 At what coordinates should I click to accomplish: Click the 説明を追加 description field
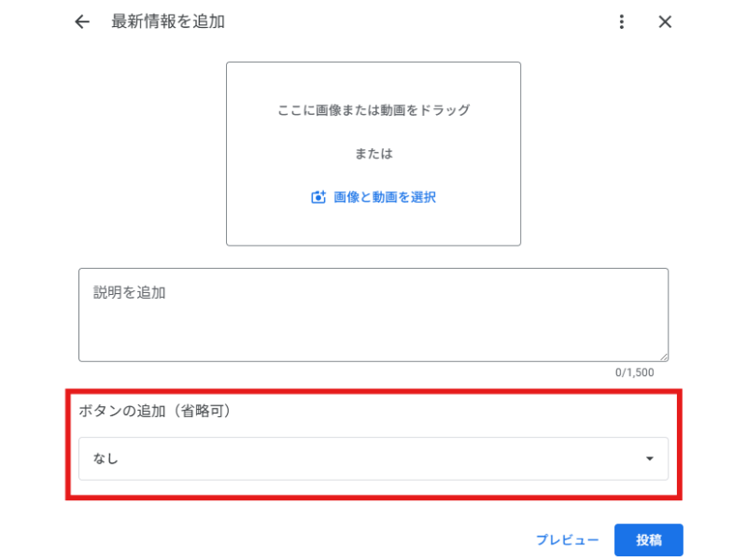click(373, 315)
